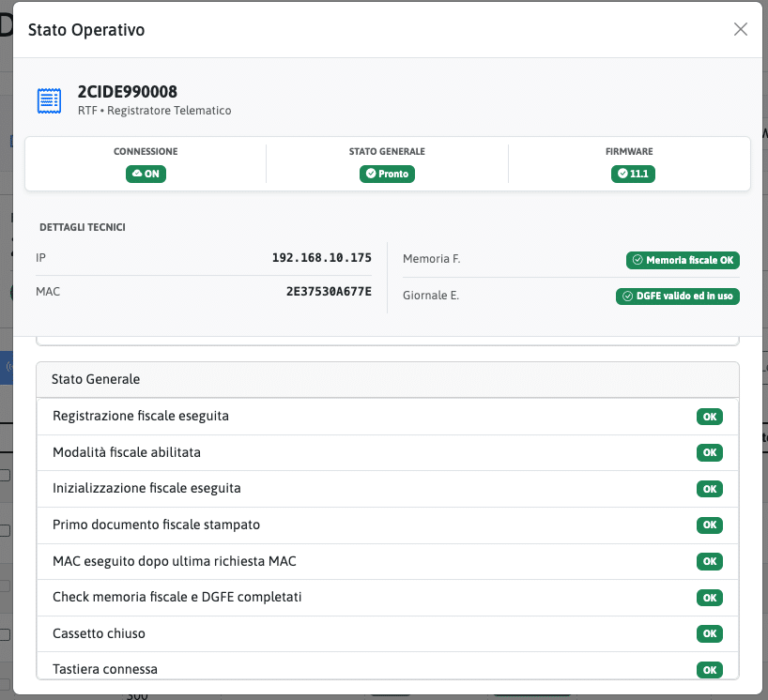Image resolution: width=768 pixels, height=700 pixels.
Task: Click the cloud ON connection badge
Action: click(146, 174)
